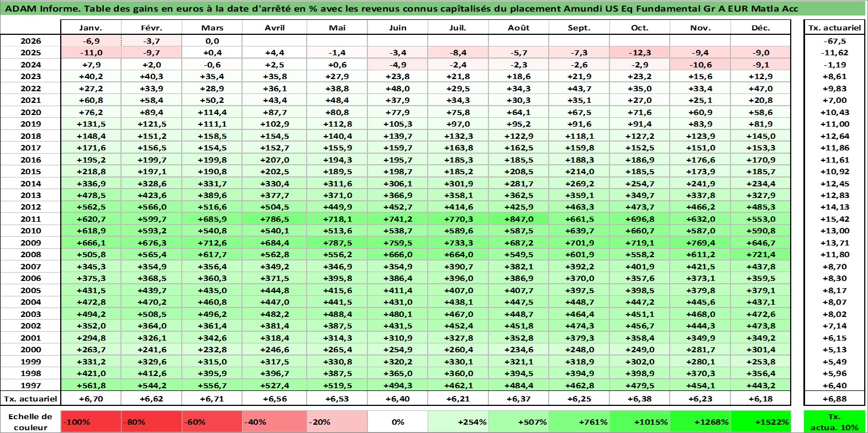
Task: Click the -6,9 cell for Janv. 2026
Action: (91, 41)
